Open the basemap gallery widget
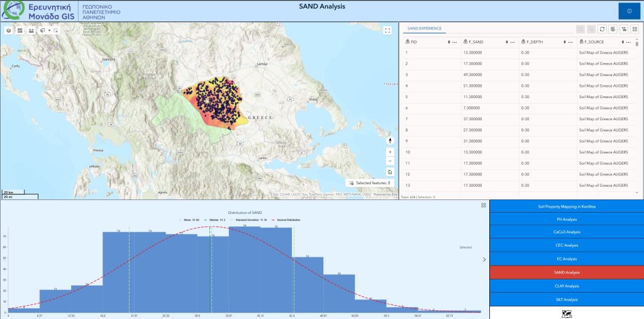The height and width of the screenshot is (319, 644). click(x=20, y=30)
